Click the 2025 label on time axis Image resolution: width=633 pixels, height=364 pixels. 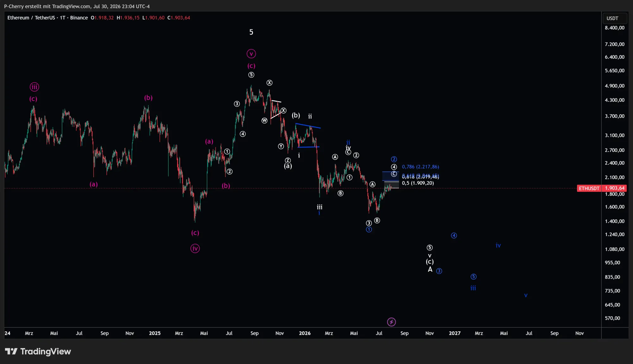click(x=155, y=333)
